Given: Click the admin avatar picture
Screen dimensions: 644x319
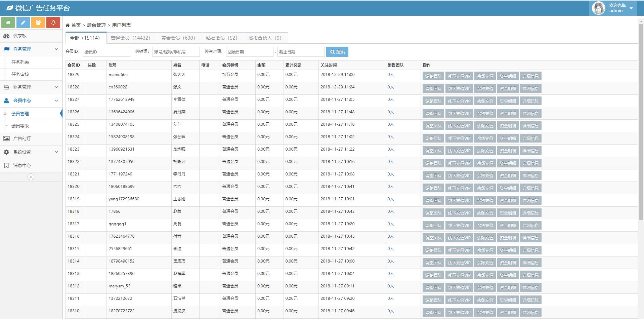Looking at the screenshot, I should pos(598,8).
